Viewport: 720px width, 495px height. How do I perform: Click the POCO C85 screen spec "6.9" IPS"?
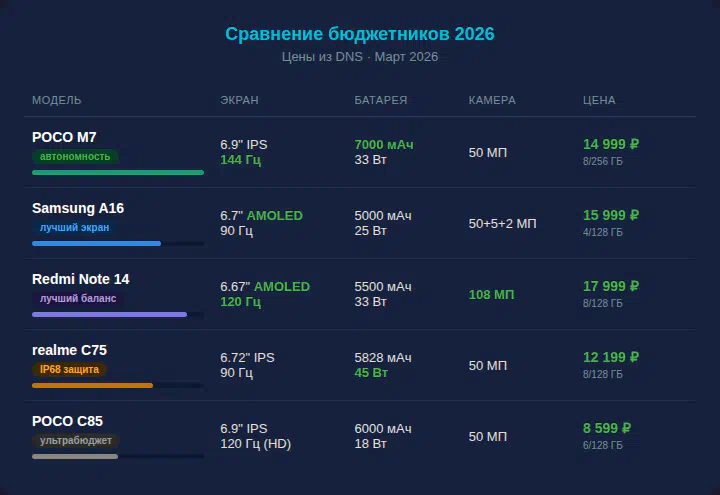[244, 428]
